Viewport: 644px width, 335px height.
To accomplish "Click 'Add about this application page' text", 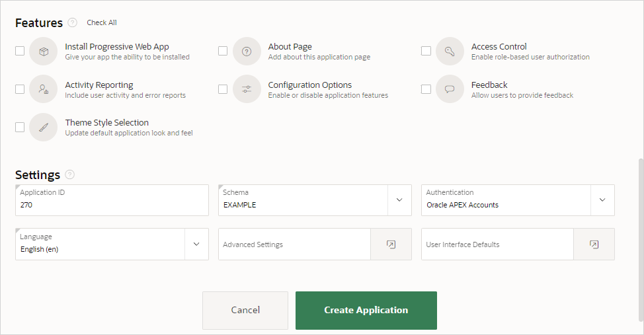I will click(x=319, y=57).
